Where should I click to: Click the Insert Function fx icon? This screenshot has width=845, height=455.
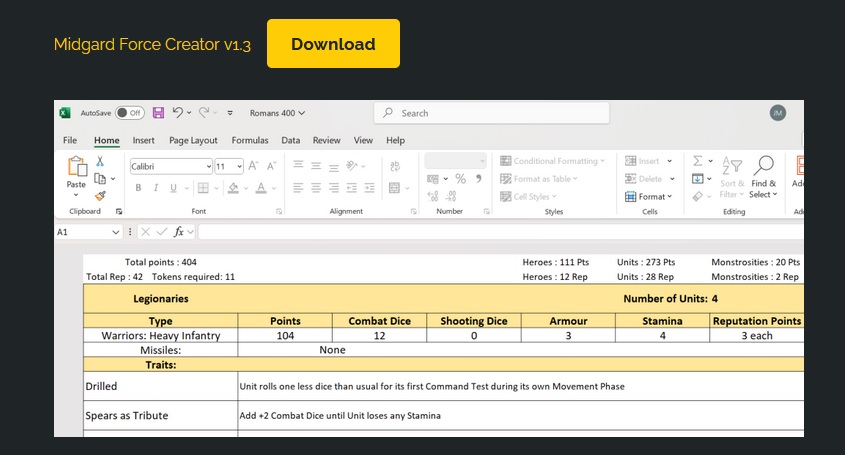coord(178,232)
